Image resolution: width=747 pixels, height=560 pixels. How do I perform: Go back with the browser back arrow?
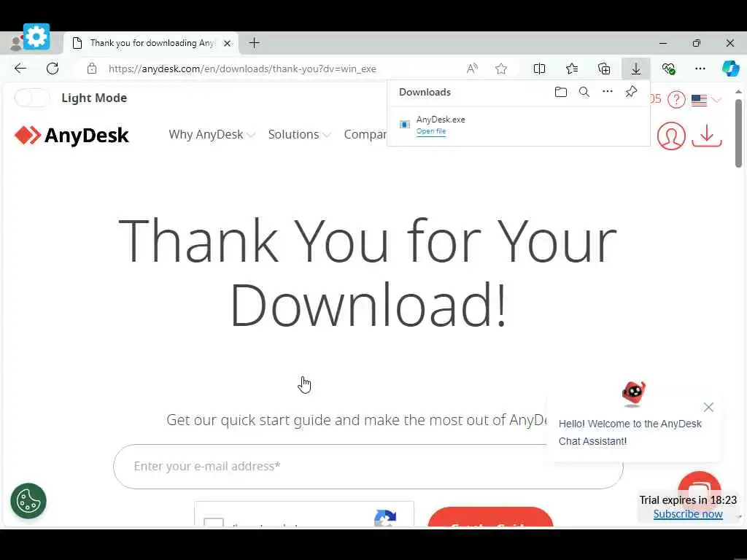(x=20, y=69)
